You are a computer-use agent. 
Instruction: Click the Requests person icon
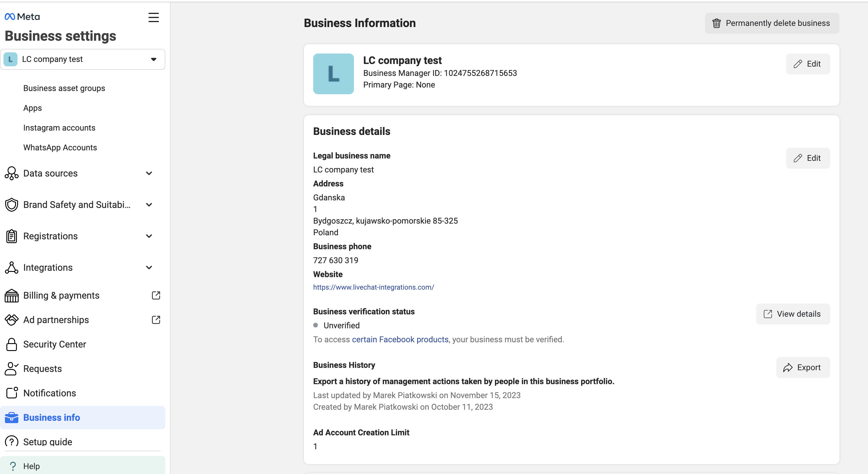tap(11, 369)
